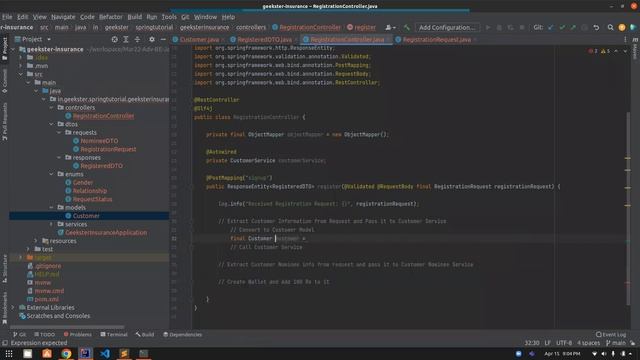Expand the services folder

[x=51, y=224]
